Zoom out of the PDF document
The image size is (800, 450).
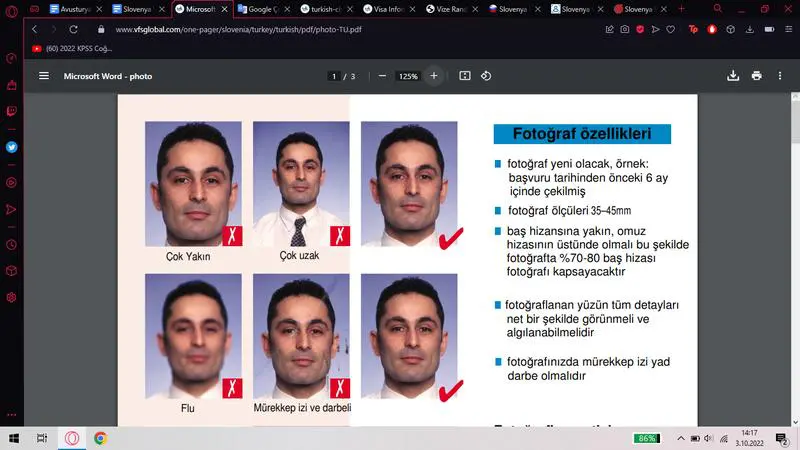click(x=382, y=76)
